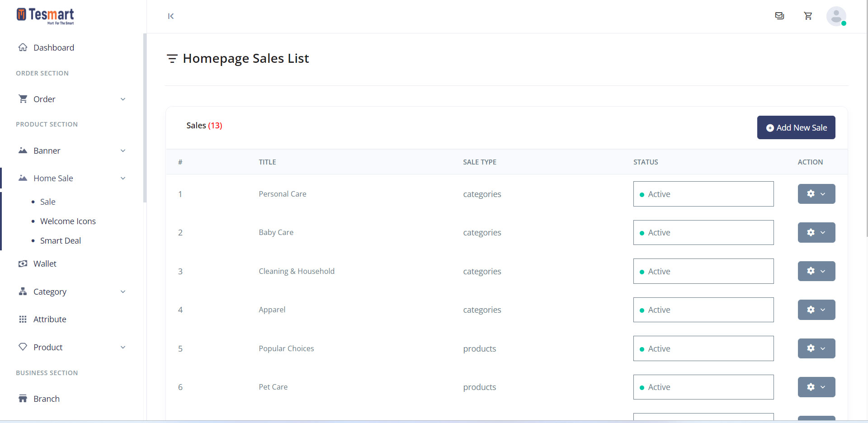Click the Pet Care title

coord(273,387)
